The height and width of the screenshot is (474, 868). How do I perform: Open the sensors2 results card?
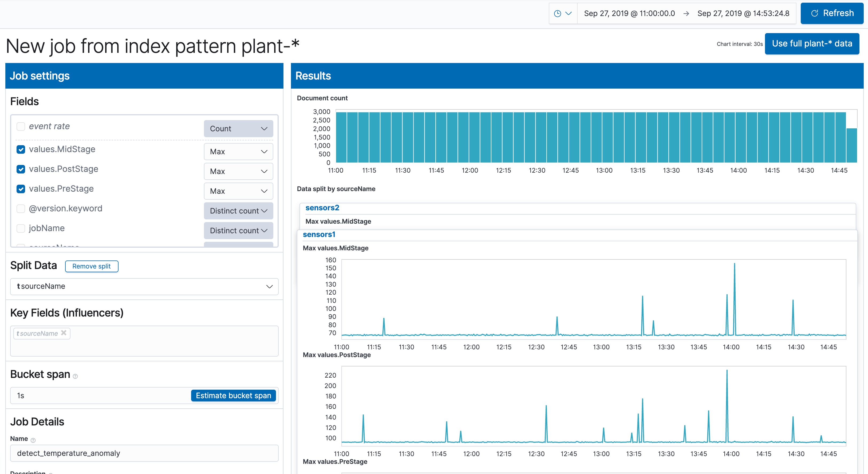pyautogui.click(x=322, y=208)
